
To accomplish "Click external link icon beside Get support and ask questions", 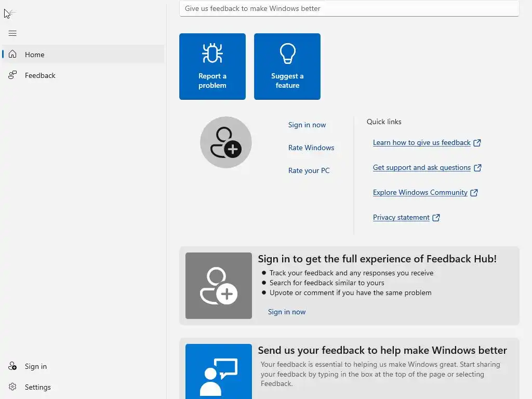I will pyautogui.click(x=477, y=168).
